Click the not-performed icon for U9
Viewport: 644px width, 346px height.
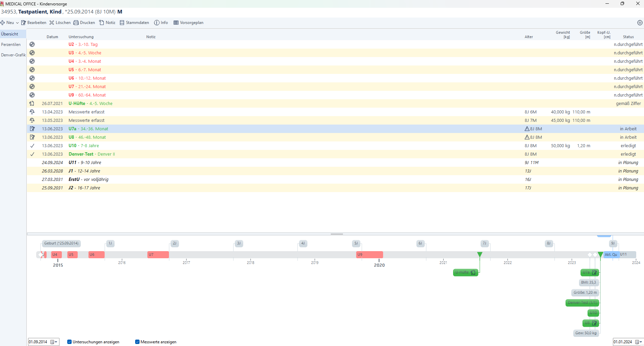32,95
